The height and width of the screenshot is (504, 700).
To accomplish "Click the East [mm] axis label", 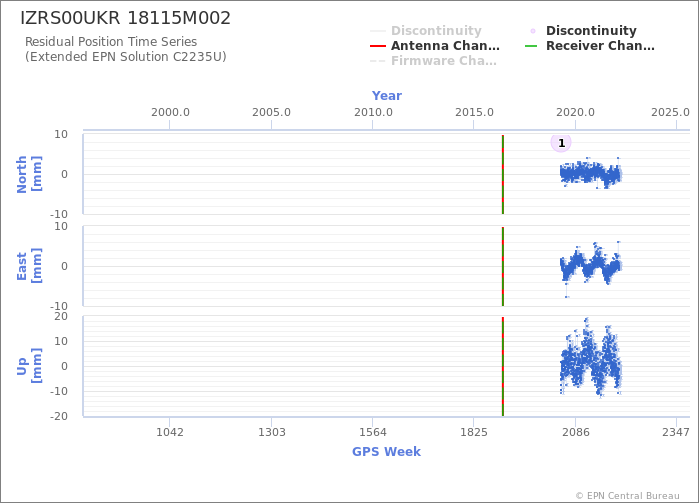I will point(29,266).
